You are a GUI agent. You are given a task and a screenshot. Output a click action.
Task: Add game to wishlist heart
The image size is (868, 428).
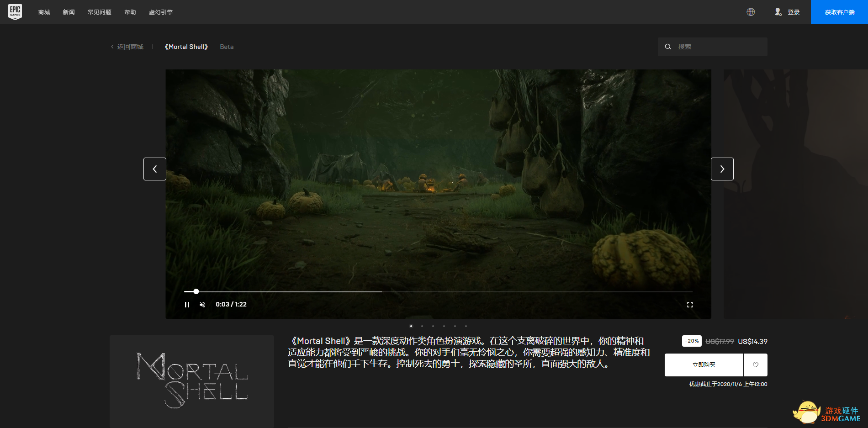[756, 365]
